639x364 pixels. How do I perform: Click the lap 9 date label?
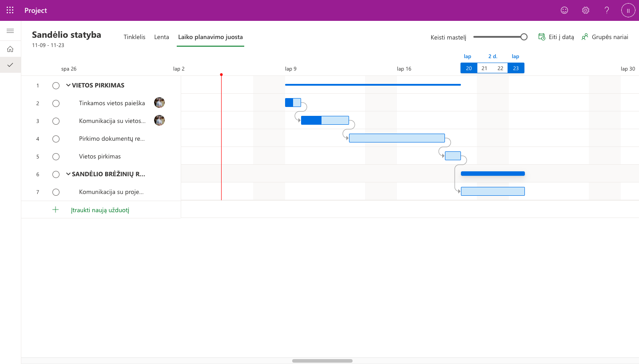coord(291,69)
